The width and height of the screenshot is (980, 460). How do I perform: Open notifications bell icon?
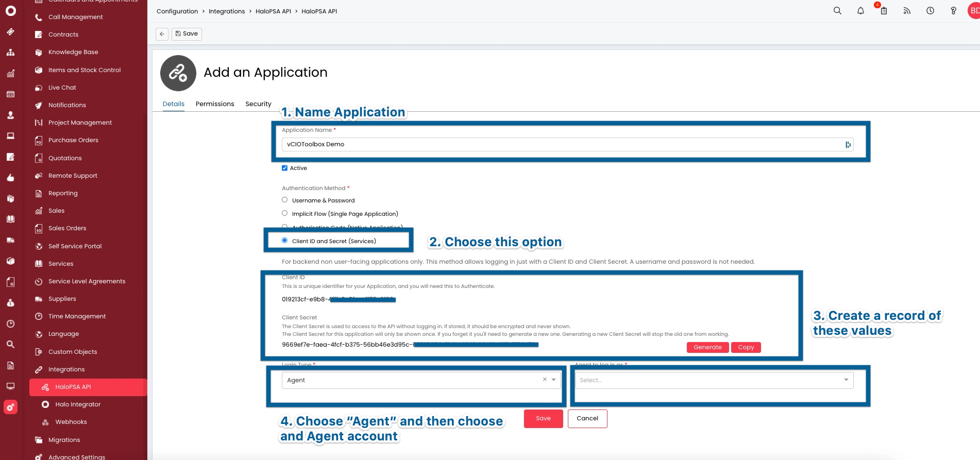860,11
